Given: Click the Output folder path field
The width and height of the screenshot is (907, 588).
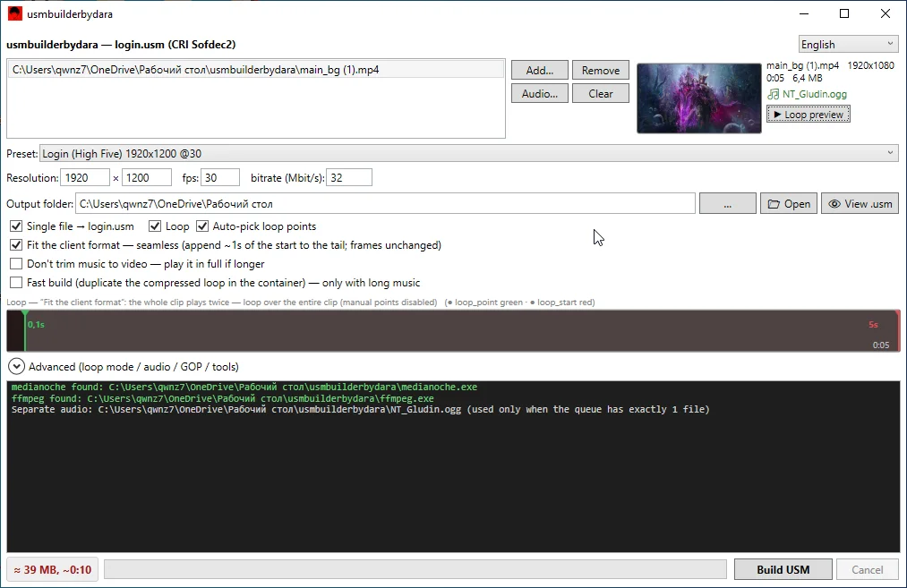Looking at the screenshot, I should pyautogui.click(x=385, y=204).
